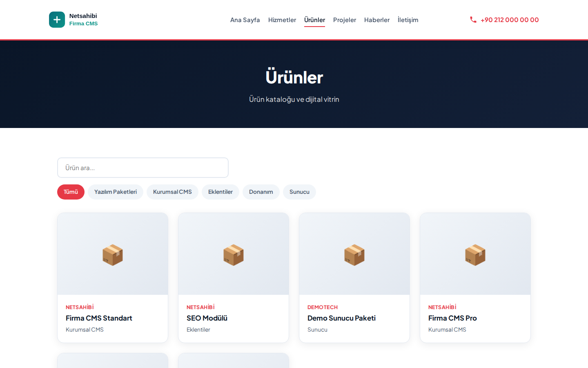588x368 pixels.
Task: Select the Sunucu filter chip
Action: pyautogui.click(x=299, y=192)
